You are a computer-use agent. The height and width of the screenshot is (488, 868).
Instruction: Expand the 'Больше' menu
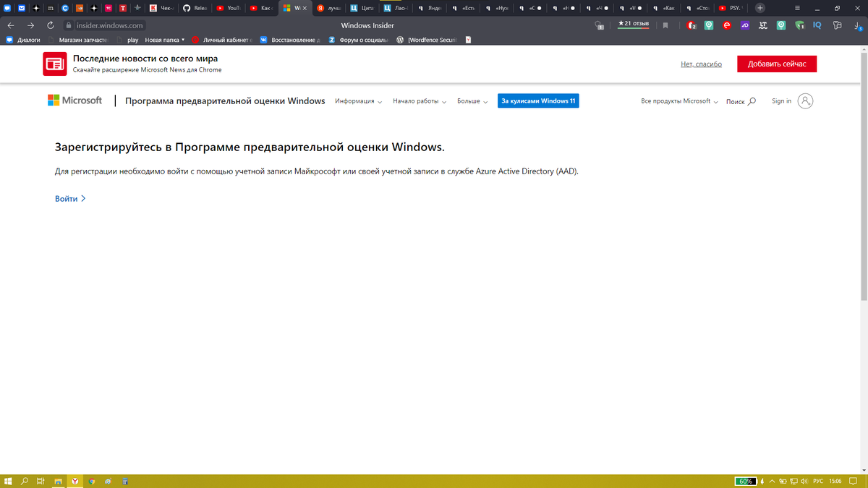pos(472,101)
